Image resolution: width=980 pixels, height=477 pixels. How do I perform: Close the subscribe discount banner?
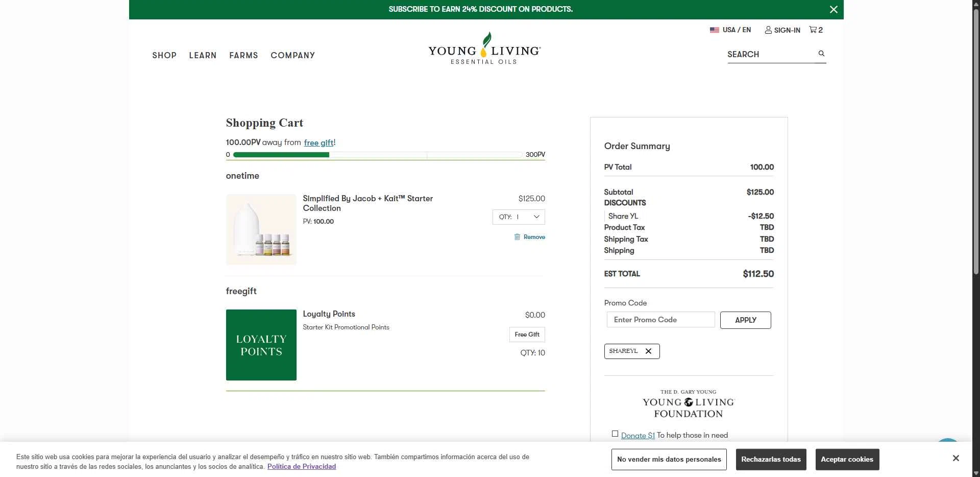834,9
